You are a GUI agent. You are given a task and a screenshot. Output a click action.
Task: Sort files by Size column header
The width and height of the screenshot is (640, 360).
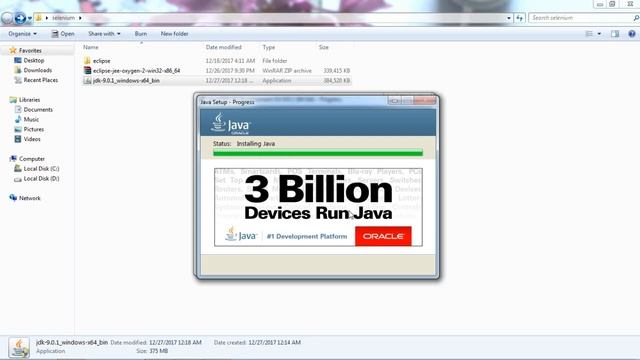tap(324, 47)
